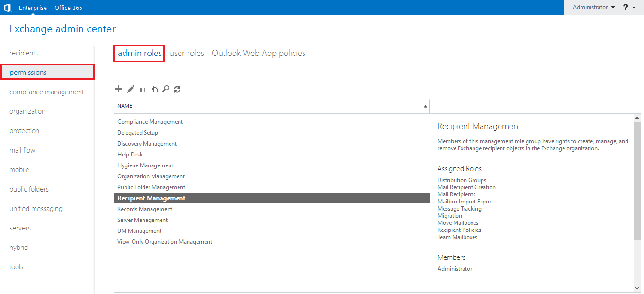Viewport: 644px width, 294px height.
Task: Open the servers section in sidebar
Action: (x=20, y=228)
